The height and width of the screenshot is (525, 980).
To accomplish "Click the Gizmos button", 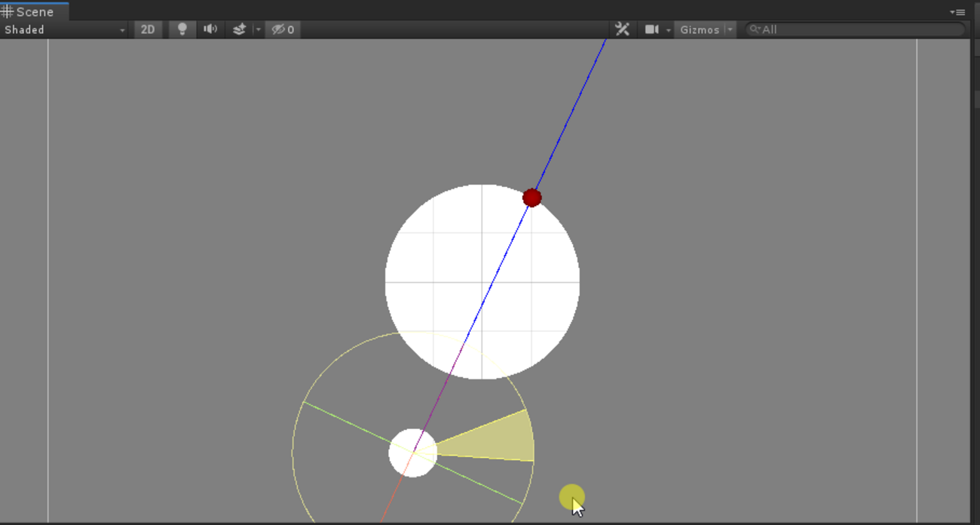I will tap(700, 29).
